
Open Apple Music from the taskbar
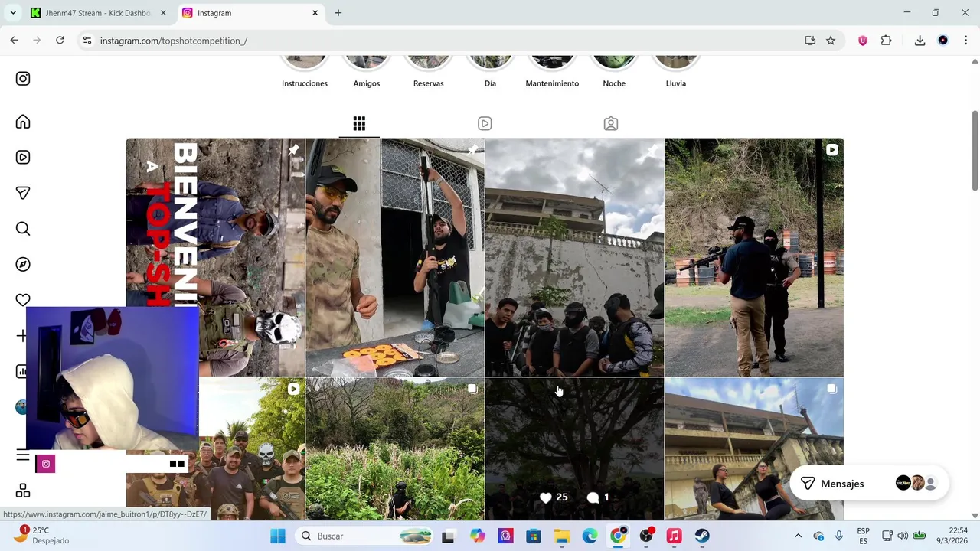pos(674,536)
